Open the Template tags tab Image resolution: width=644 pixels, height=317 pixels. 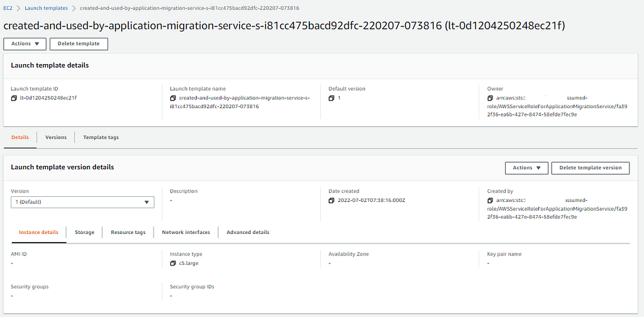pyautogui.click(x=101, y=138)
